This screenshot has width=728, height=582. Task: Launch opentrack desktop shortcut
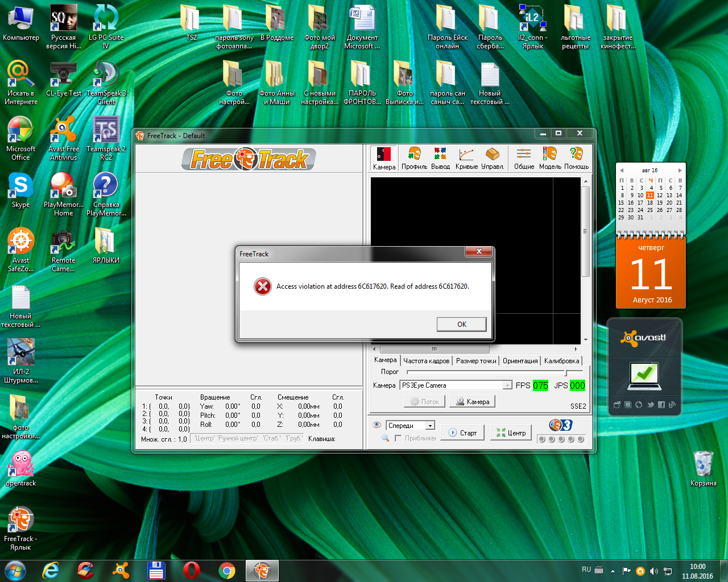pyautogui.click(x=21, y=468)
